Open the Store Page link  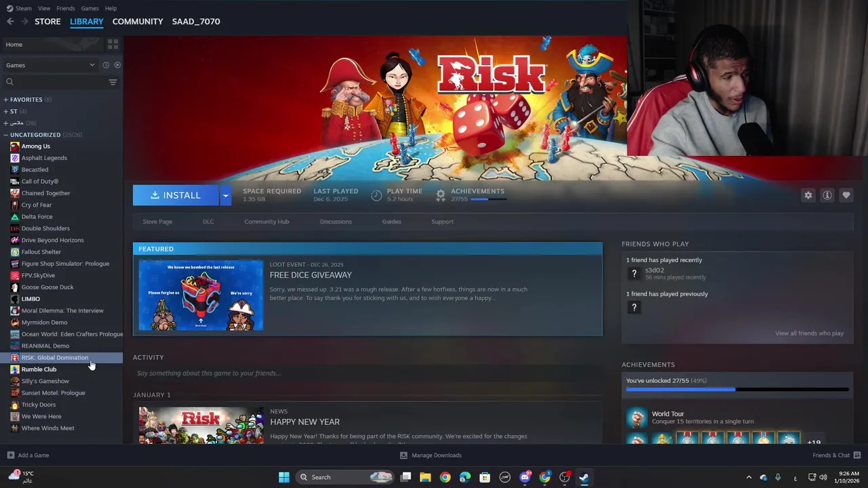pyautogui.click(x=157, y=222)
